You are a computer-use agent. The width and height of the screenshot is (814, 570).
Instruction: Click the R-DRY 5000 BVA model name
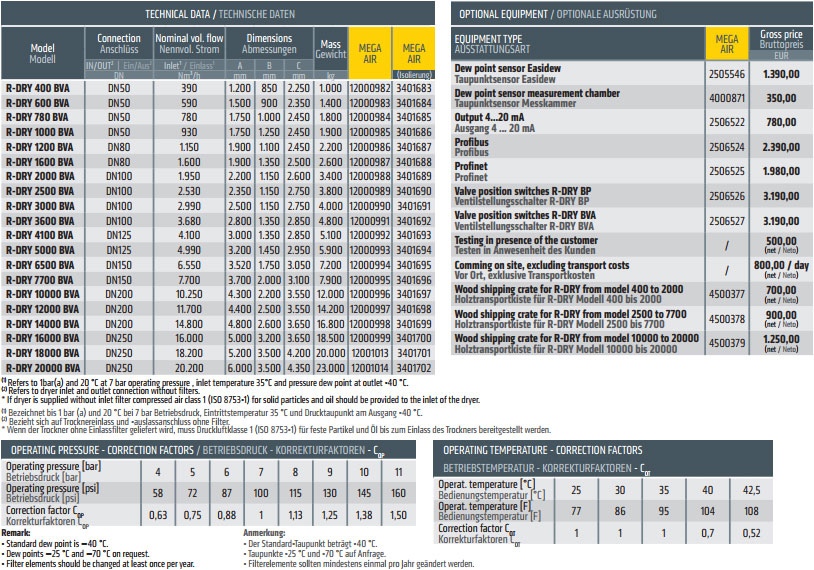[x=40, y=250]
